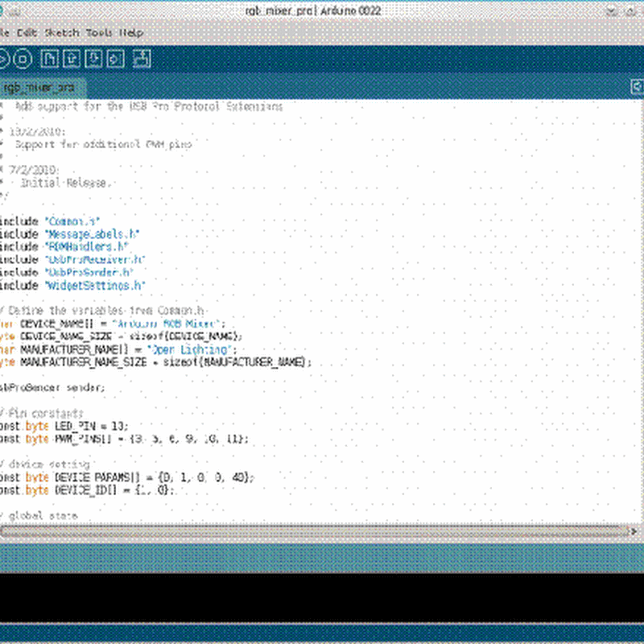Click the DEVICE_NAME_SIZE sizeof line
This screenshot has width=644, height=644.
click(122, 336)
